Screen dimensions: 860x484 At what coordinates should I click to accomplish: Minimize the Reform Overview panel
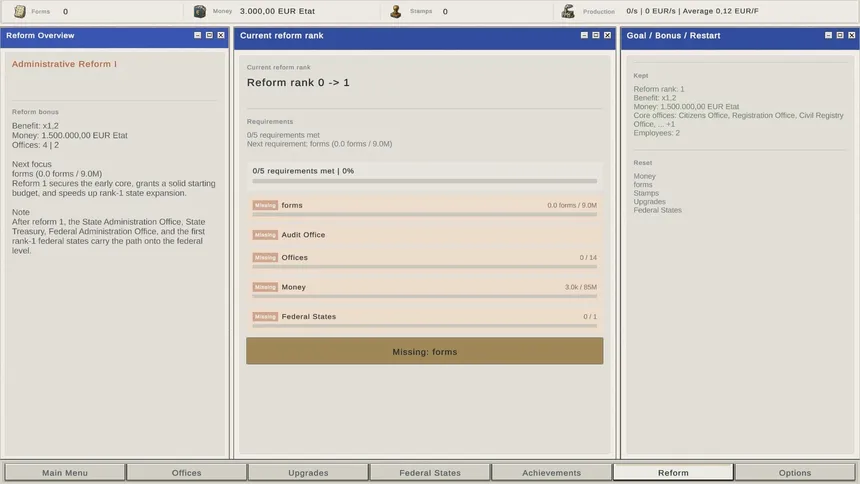(x=197, y=35)
